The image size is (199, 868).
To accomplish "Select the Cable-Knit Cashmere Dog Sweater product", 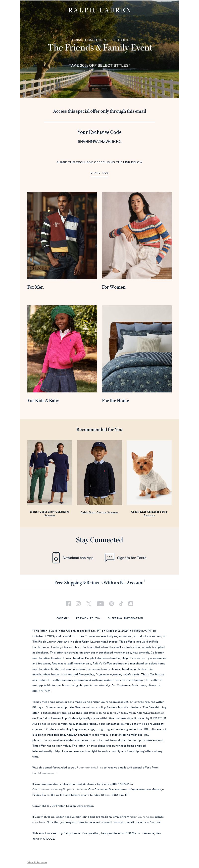I will pos(149,479).
